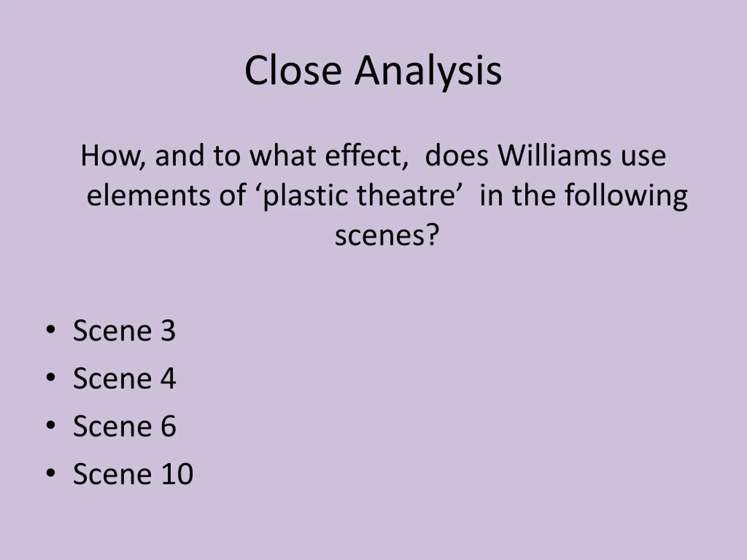This screenshot has width=747, height=560.
Task: Click the bullet dot before 'Scene 3'
Action: click(x=50, y=330)
